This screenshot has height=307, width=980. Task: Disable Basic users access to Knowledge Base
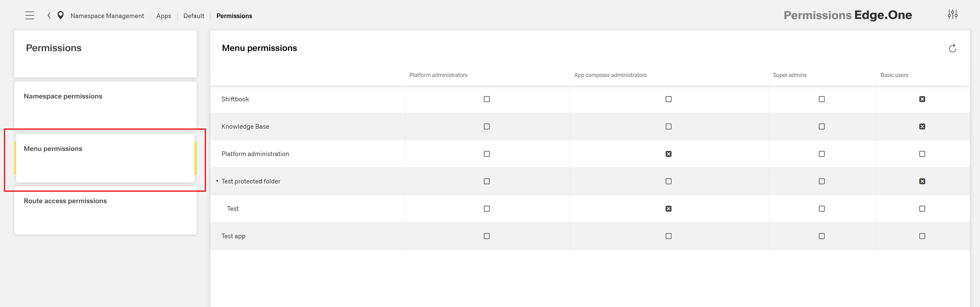coord(922,127)
